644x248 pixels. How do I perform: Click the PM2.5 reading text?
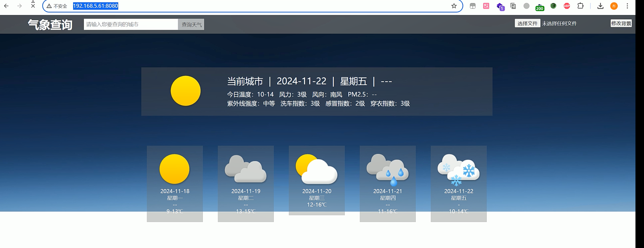point(362,94)
